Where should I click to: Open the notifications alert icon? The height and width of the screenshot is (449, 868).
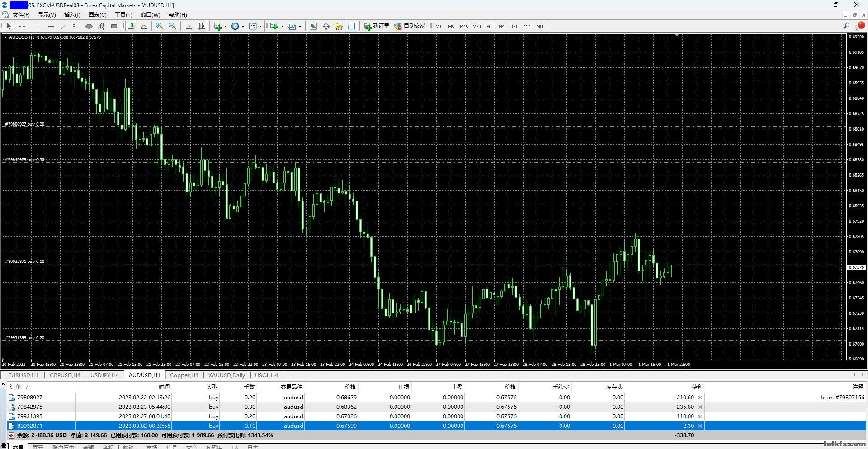click(859, 26)
